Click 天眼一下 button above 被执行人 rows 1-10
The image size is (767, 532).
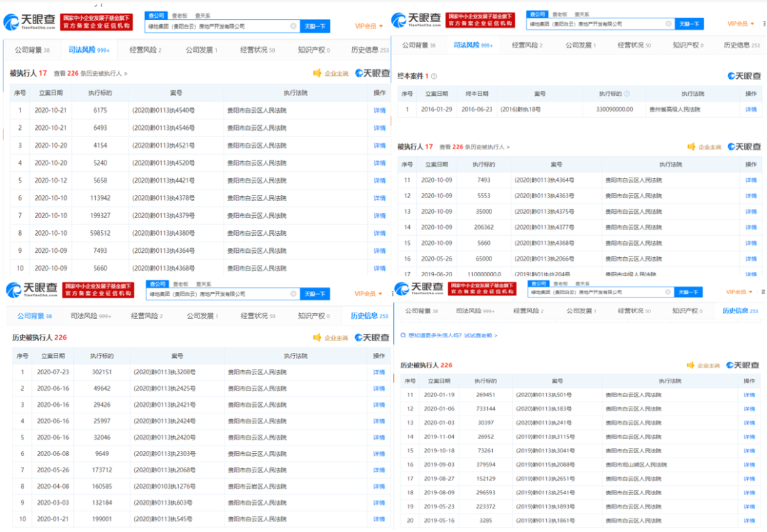(315, 26)
